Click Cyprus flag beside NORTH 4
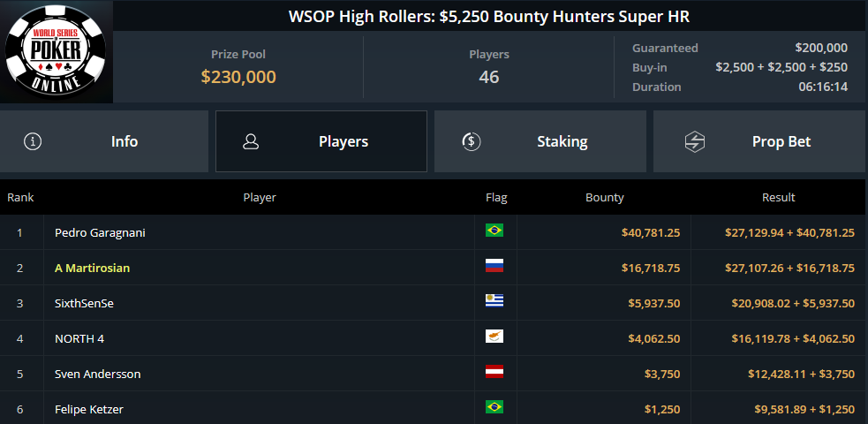 494,336
